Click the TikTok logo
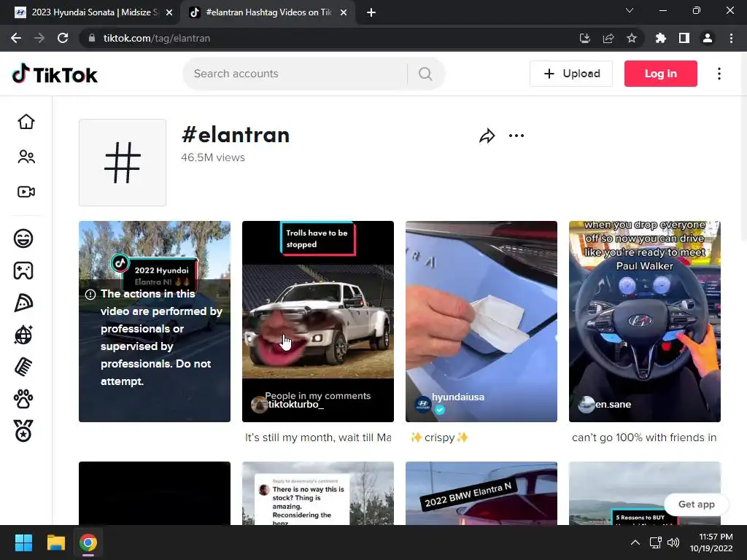This screenshot has height=560, width=747. click(54, 74)
